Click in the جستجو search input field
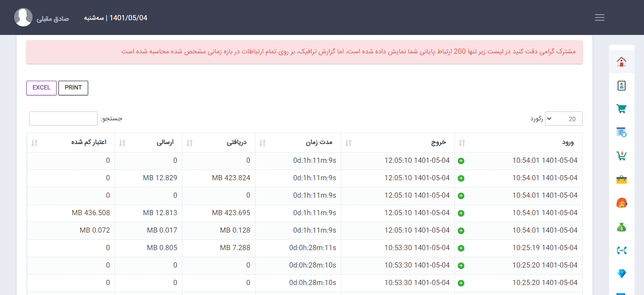 63,118
